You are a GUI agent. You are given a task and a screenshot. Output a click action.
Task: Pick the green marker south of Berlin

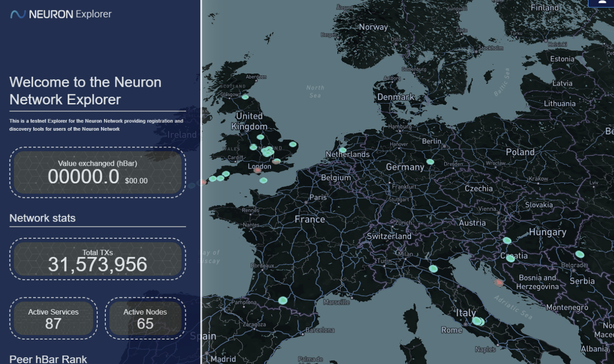click(x=430, y=162)
